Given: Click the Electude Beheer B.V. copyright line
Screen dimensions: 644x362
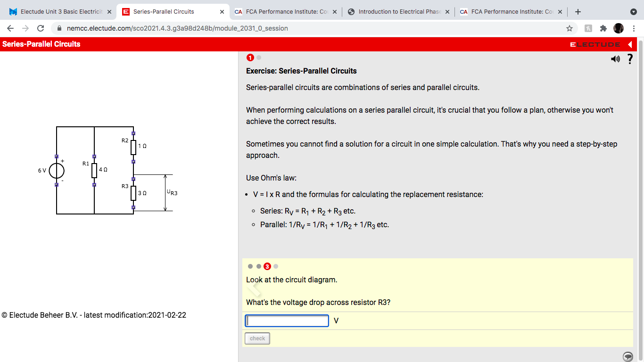Looking at the screenshot, I should [94, 315].
